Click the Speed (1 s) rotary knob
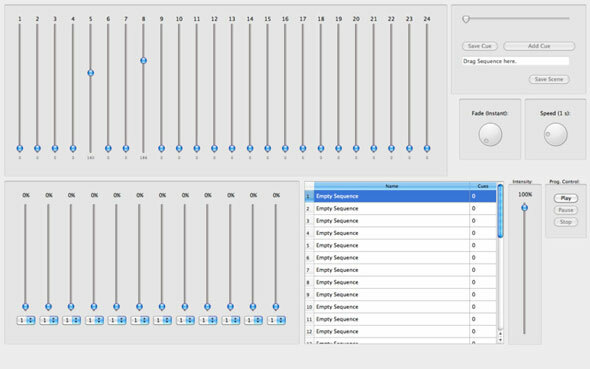 tap(556, 135)
